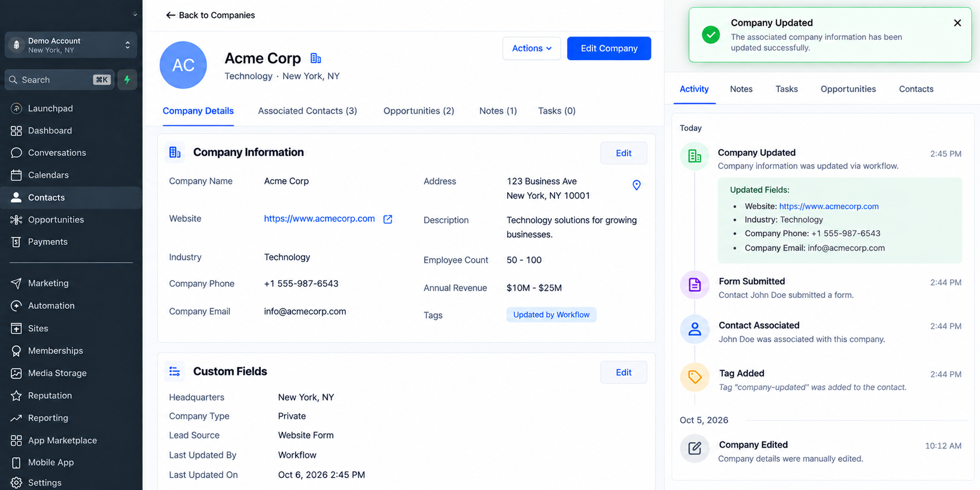Screen dimensions: 980x490
Task: Open the Actions dropdown
Action: click(531, 48)
